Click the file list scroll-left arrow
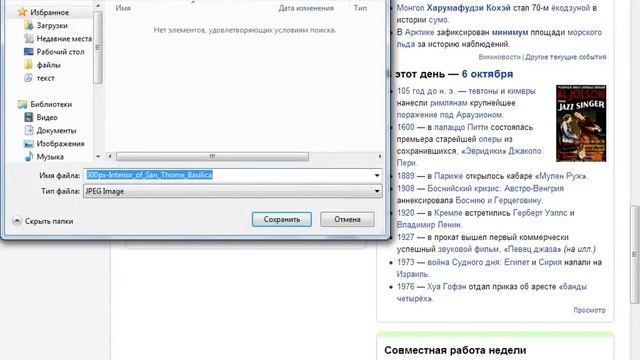 (x=109, y=156)
